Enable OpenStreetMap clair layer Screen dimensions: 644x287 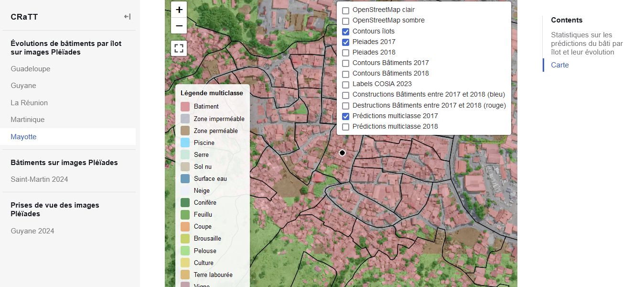(346, 10)
